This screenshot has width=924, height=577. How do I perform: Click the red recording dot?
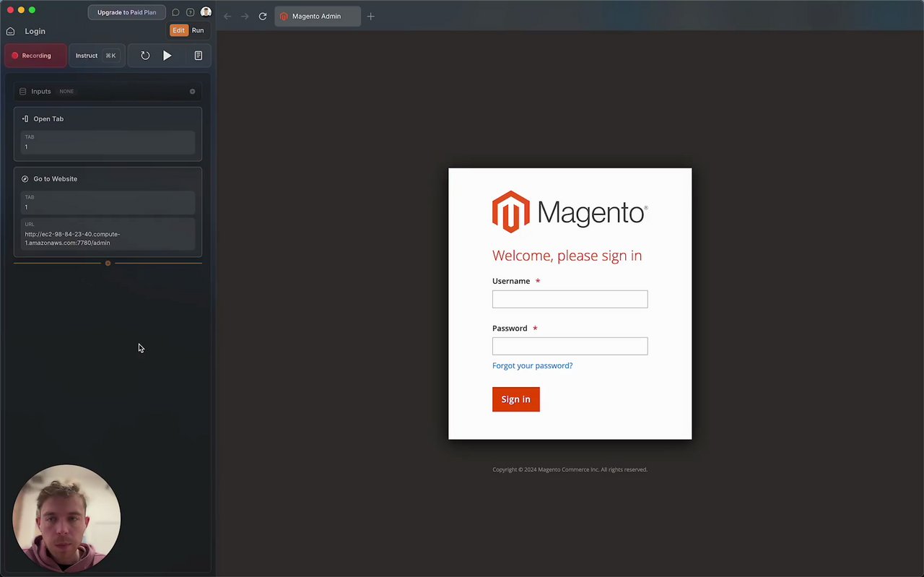(x=15, y=56)
